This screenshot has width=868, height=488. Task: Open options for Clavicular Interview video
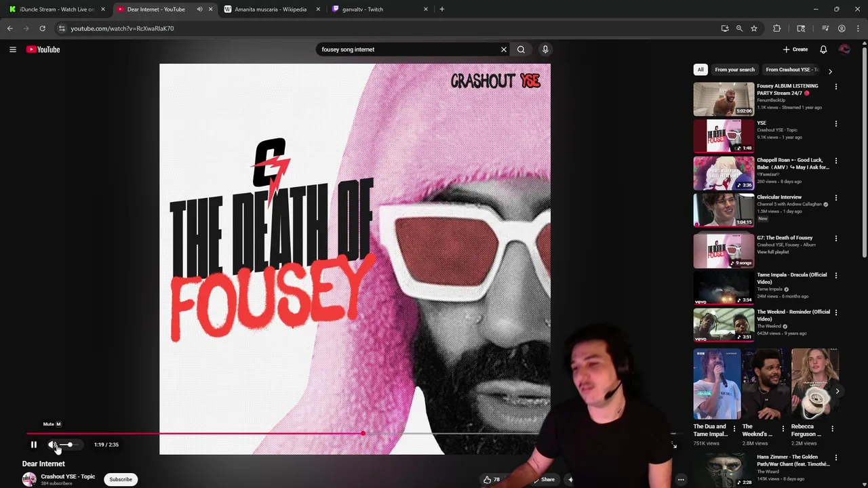(835, 198)
